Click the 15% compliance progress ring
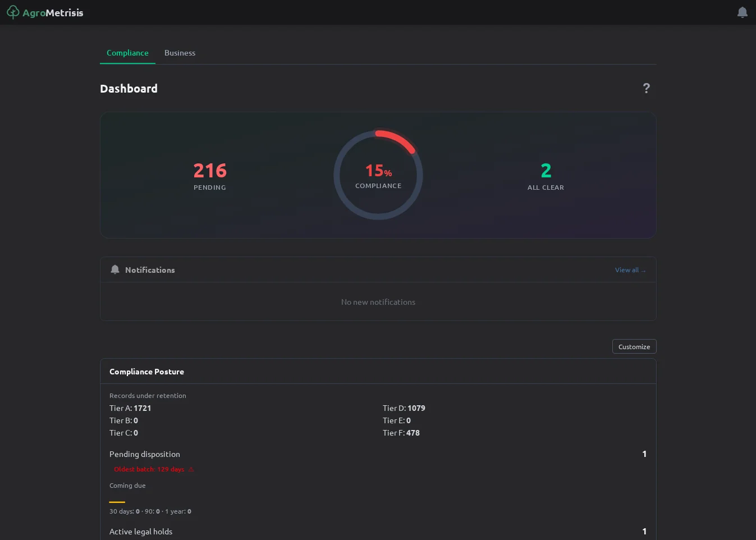 click(378, 175)
